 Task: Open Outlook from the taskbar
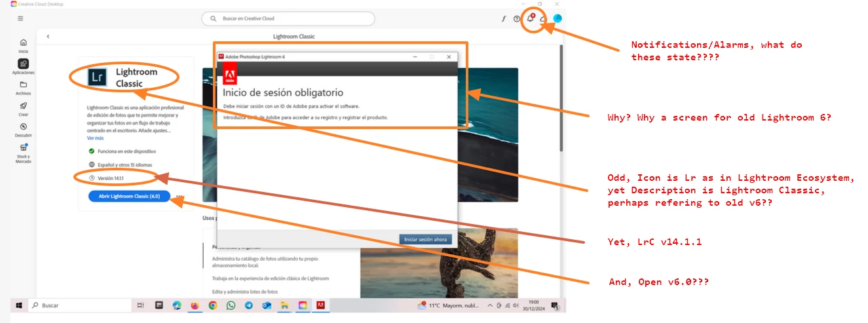[x=267, y=305]
